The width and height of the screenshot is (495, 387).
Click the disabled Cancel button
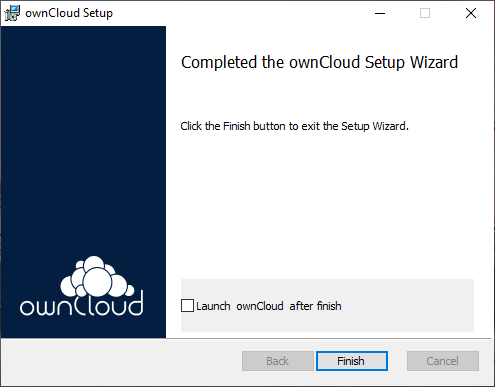[x=443, y=361]
